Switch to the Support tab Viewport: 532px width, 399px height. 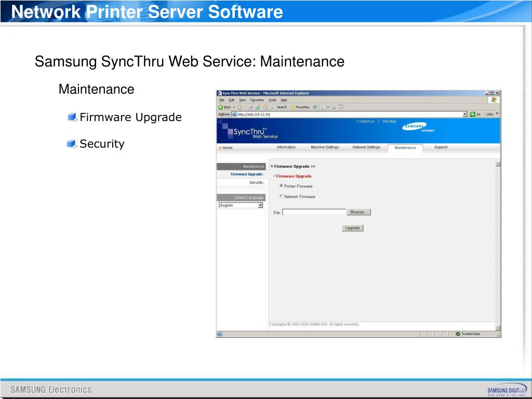(x=441, y=147)
